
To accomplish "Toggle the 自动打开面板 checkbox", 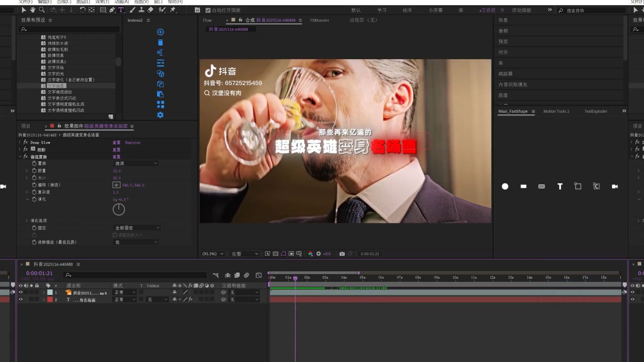I will coord(208,10).
